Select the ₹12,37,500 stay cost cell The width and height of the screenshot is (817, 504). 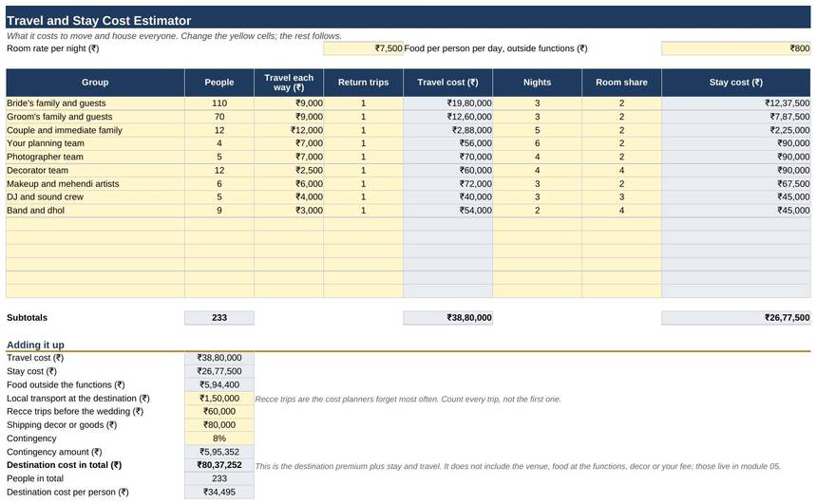click(x=735, y=103)
